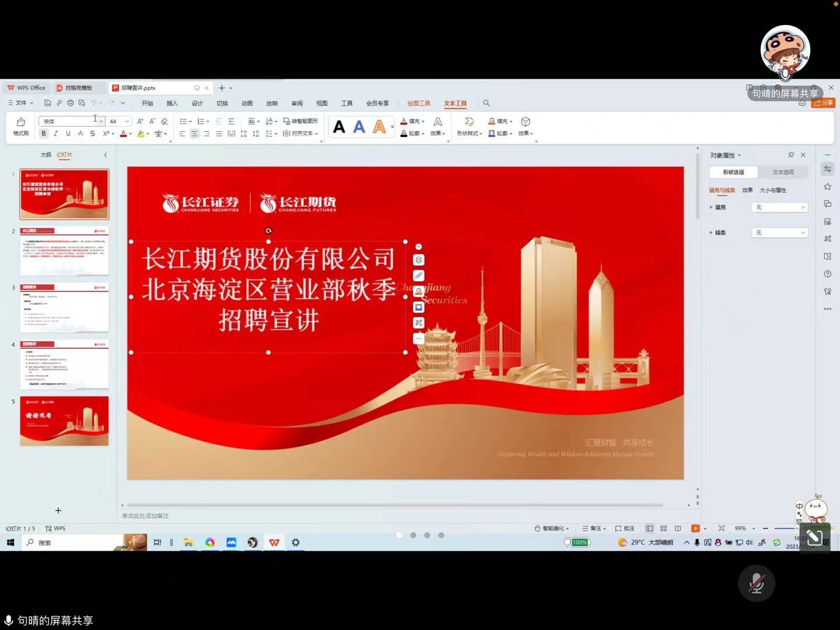Viewport: 840px width, 630px height.
Task: Toggle bold formatting
Action: pyautogui.click(x=44, y=134)
